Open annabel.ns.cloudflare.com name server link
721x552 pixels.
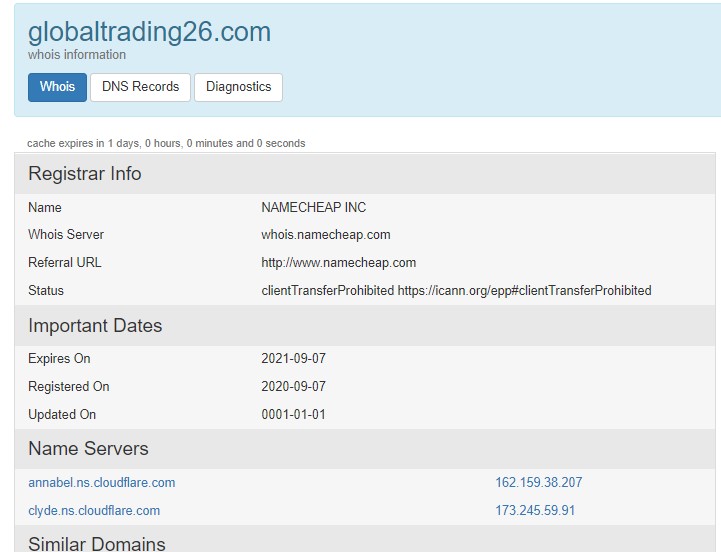[102, 483]
